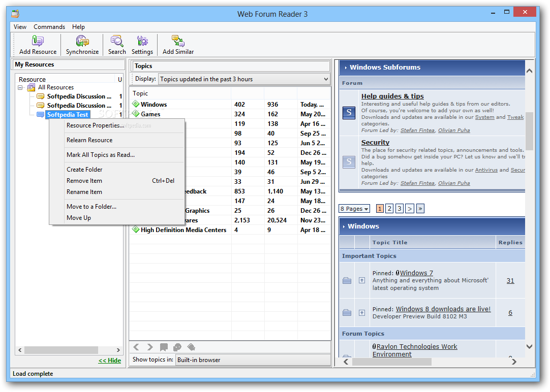Select Rename Item from context menu
Screen dimensions: 550x392
(x=117, y=192)
